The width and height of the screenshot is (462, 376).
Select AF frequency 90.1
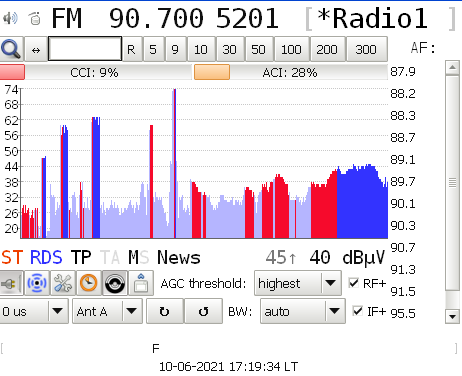(x=403, y=203)
